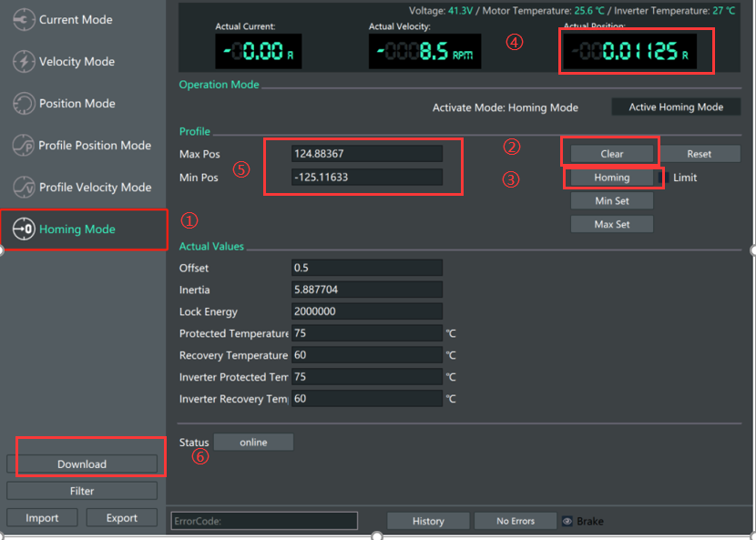The height and width of the screenshot is (540, 756).
Task: Toggle the Brake eye icon
Action: coord(567,522)
